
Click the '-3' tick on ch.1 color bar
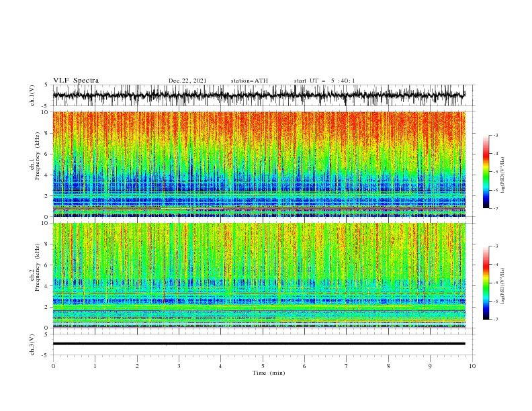(x=496, y=135)
